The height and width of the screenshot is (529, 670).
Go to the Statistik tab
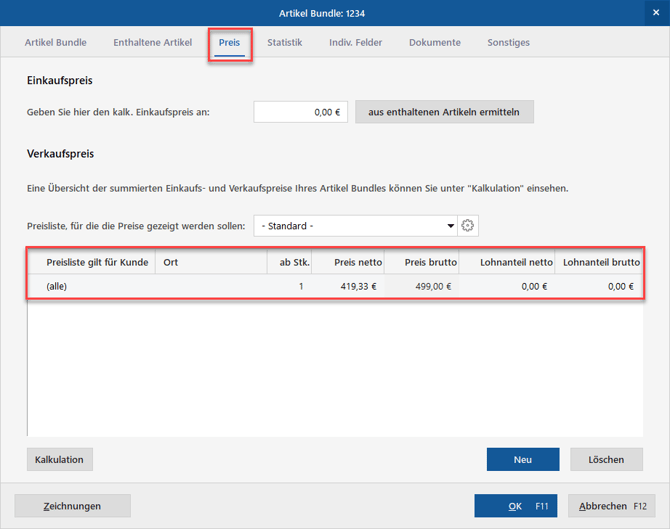pyautogui.click(x=285, y=42)
